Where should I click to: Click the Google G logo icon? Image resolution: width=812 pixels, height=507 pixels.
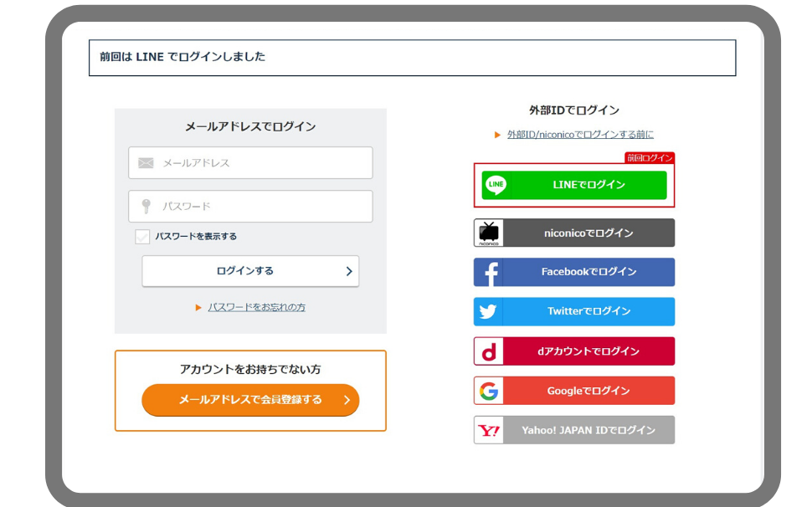488,391
